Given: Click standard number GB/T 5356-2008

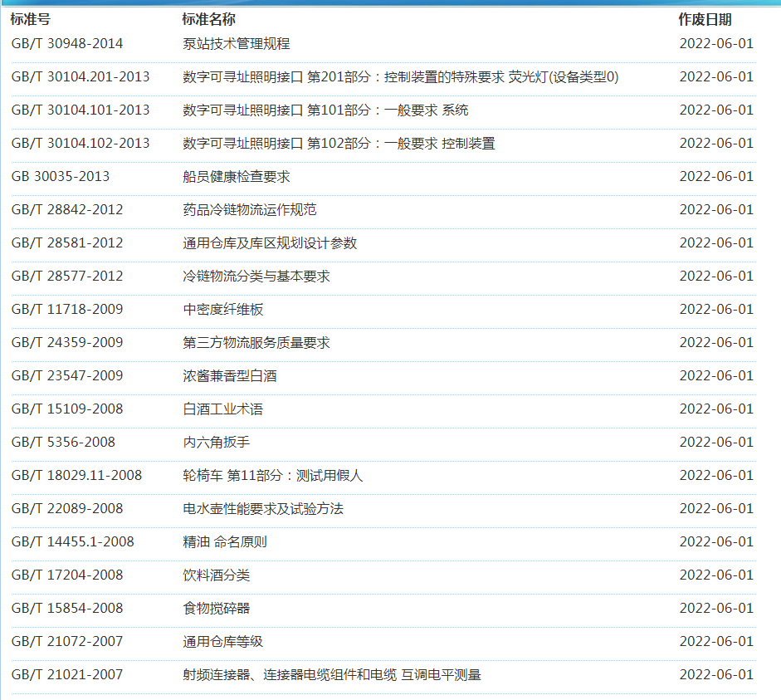Looking at the screenshot, I should click(x=63, y=443).
